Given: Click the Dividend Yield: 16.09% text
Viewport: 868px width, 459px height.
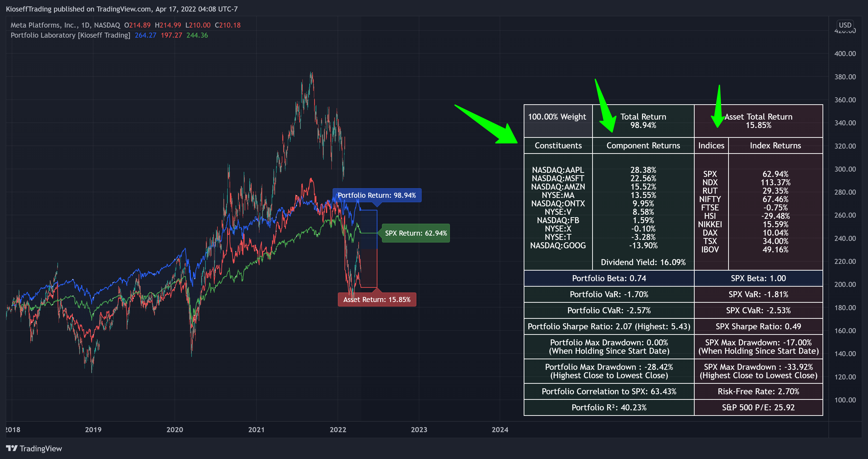Looking at the screenshot, I should click(643, 262).
